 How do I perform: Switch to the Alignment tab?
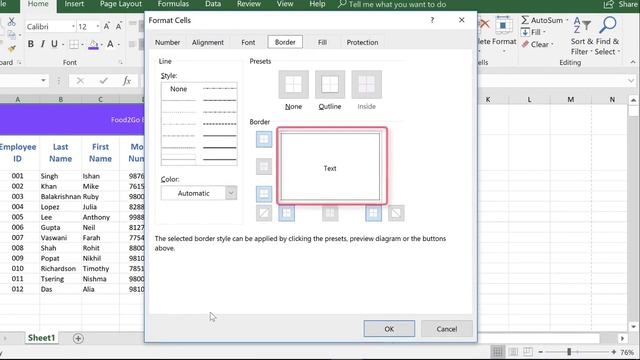[207, 42]
